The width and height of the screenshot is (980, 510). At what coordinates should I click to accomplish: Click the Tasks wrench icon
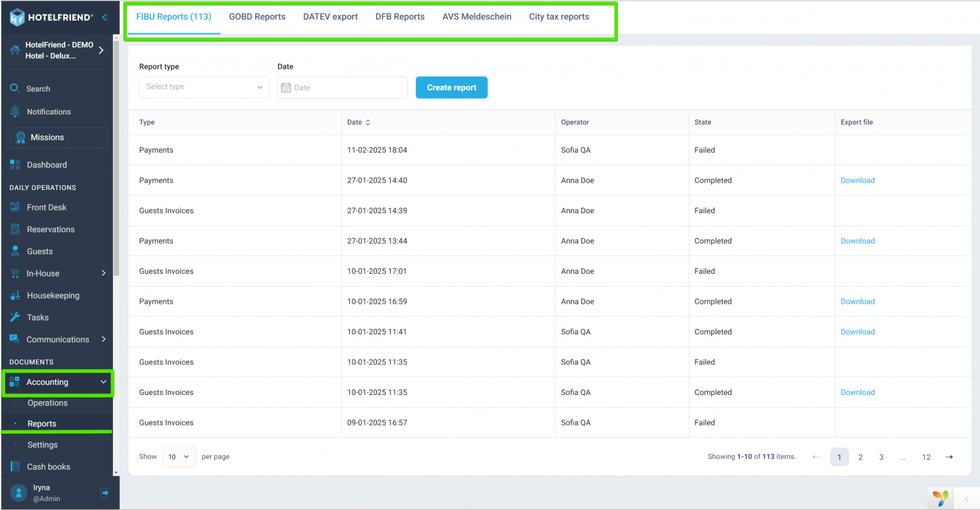point(15,317)
